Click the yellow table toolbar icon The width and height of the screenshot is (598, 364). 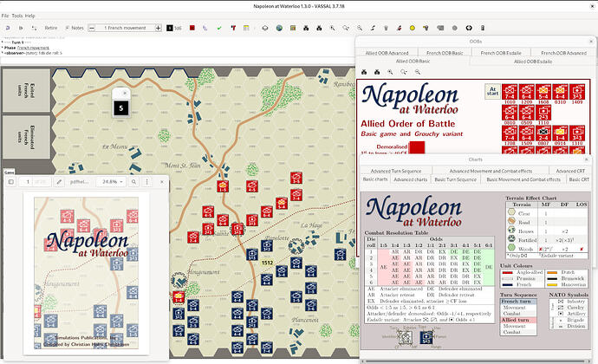tap(246, 28)
